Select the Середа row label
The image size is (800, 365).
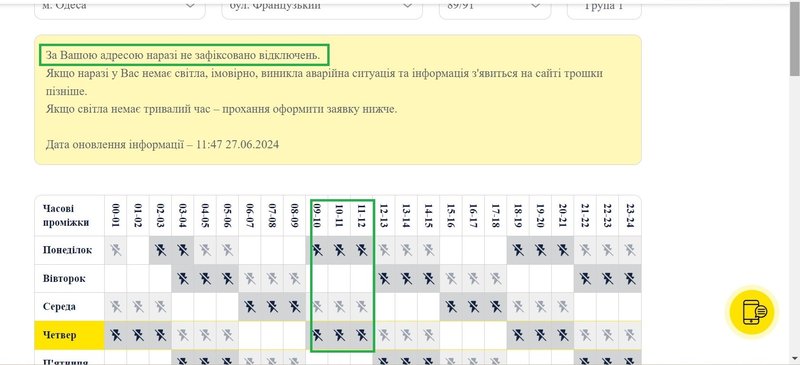tap(70, 307)
